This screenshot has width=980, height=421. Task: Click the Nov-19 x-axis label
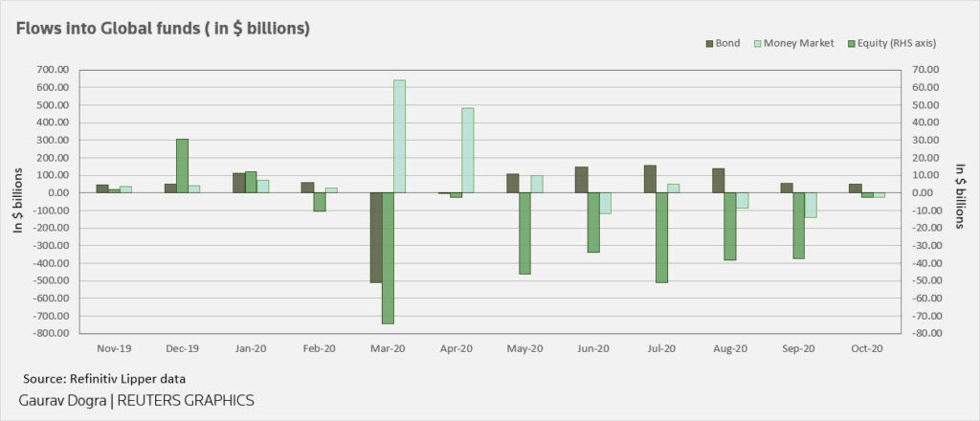point(114,349)
